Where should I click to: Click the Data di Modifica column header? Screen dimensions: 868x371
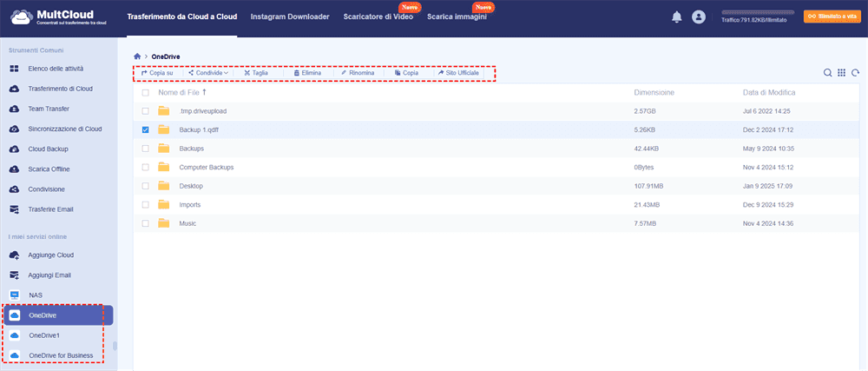tap(769, 93)
